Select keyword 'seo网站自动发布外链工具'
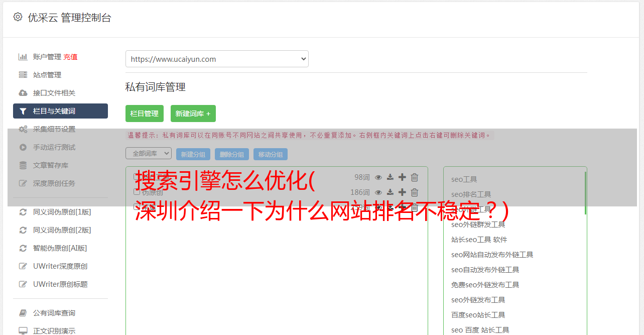This screenshot has width=644, height=335. 492,255
